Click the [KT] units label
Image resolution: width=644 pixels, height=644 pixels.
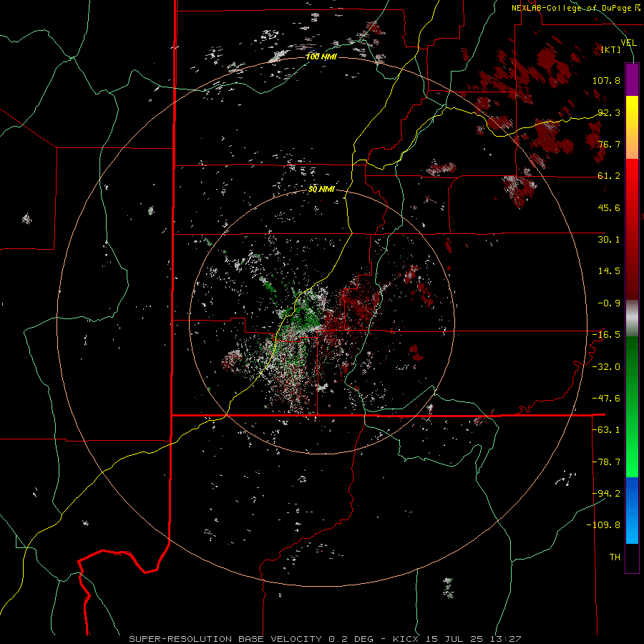(x=610, y=49)
